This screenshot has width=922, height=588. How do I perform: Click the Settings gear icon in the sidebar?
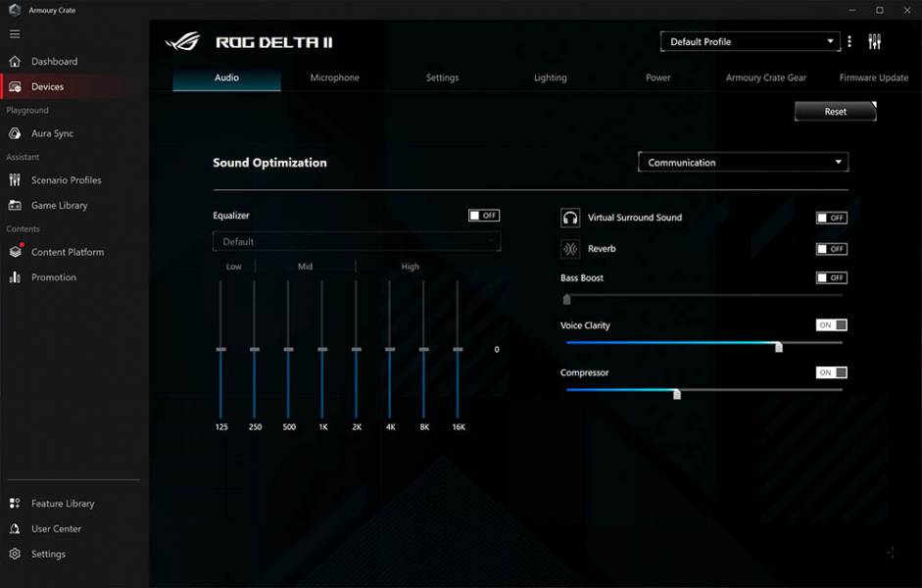pos(15,554)
